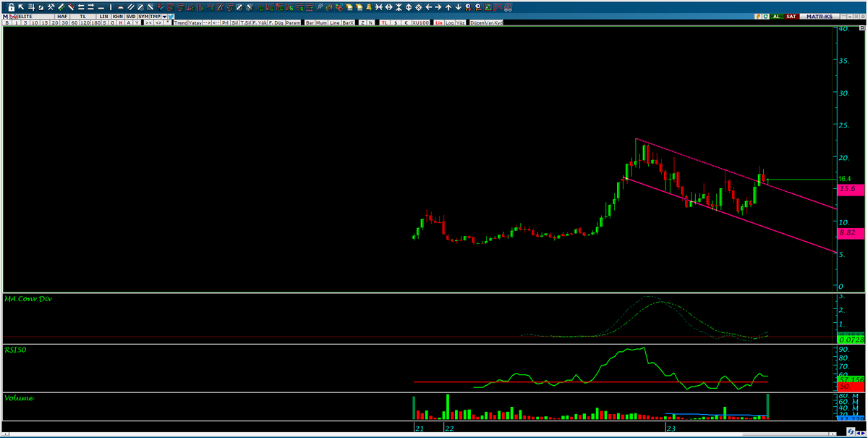Viewport: 868px width, 438px height.
Task: Open the LIN scale selector in symbol bar
Action: coord(104,17)
